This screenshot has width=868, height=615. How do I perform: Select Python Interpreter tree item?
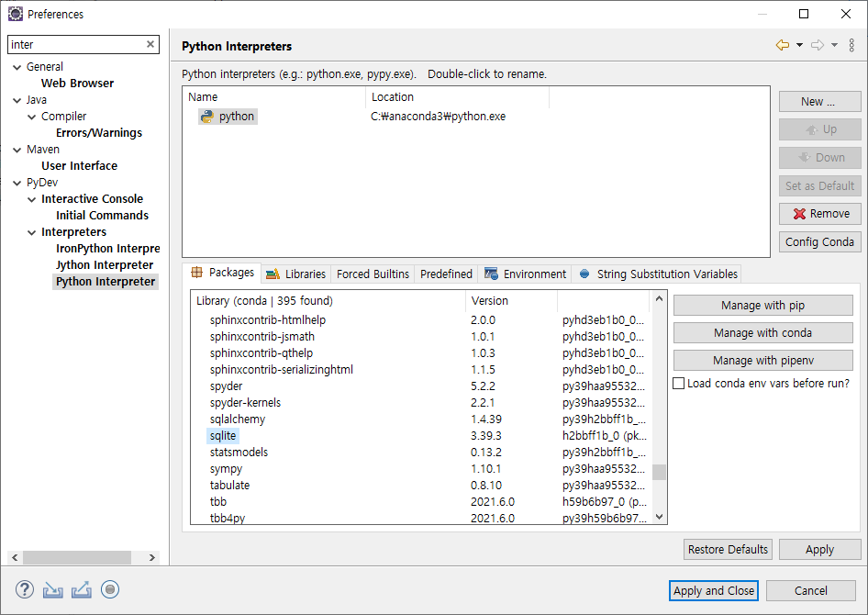(106, 282)
